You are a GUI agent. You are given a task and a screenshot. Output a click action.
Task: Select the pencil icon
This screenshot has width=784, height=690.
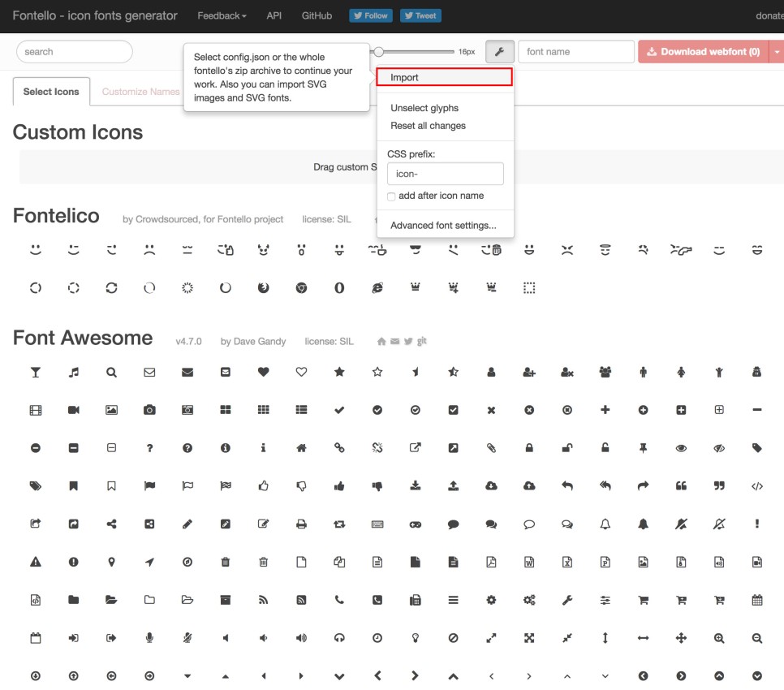pyautogui.click(x=187, y=524)
